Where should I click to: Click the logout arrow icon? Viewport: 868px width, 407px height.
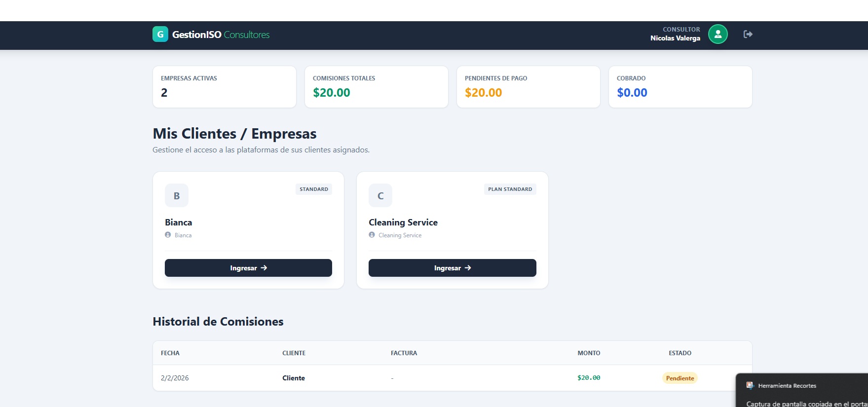click(x=748, y=35)
